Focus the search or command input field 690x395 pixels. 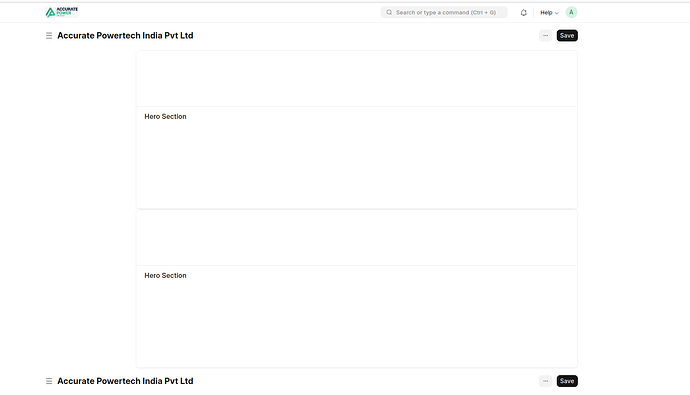444,12
